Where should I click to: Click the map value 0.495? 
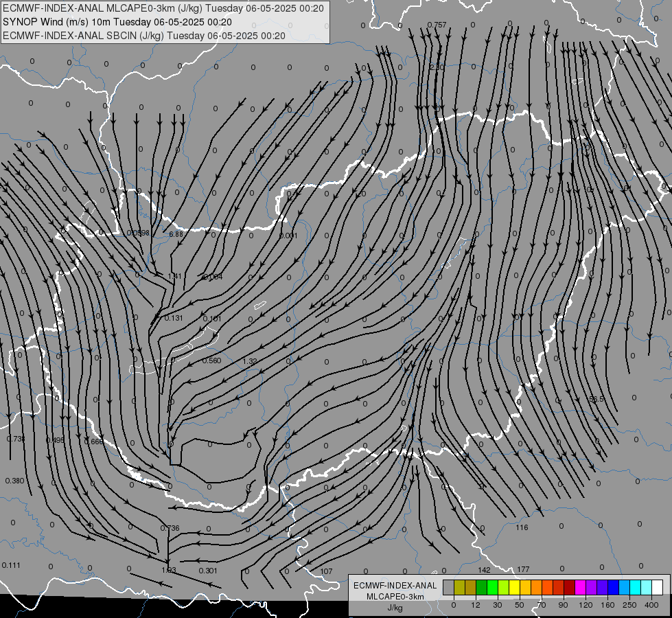point(55,440)
